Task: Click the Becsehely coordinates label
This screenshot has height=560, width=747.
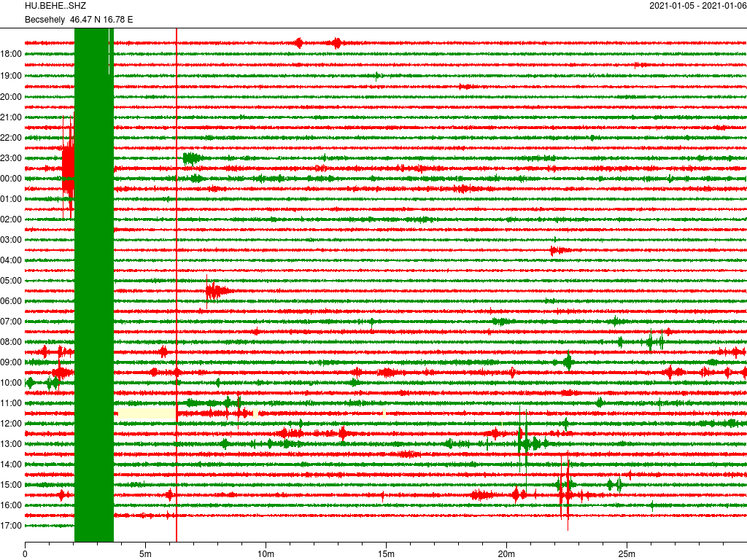Action: 79,19
